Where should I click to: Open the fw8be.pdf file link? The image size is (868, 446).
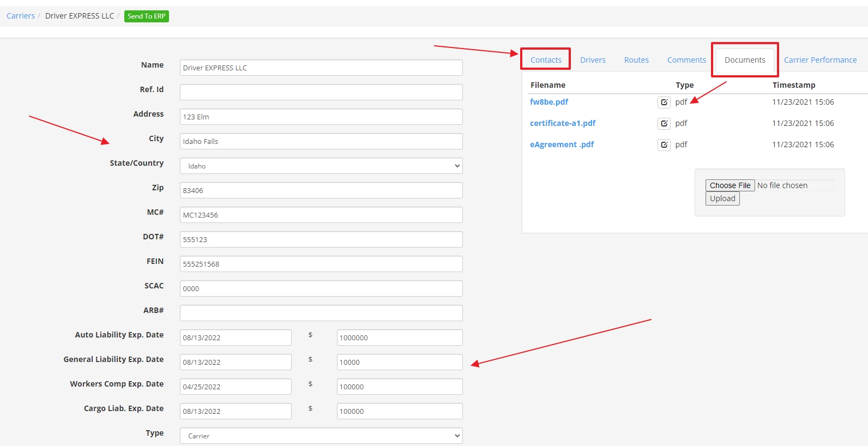pos(549,102)
